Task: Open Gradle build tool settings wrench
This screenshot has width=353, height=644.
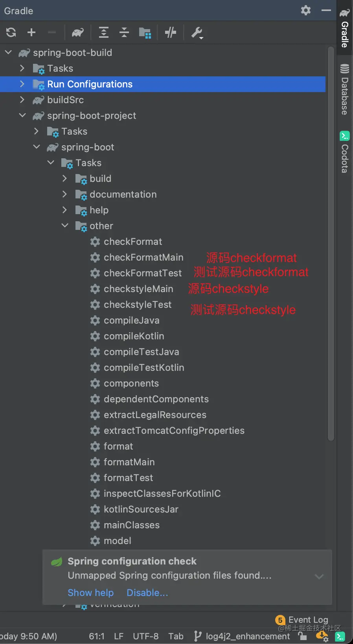Action: 197,33
